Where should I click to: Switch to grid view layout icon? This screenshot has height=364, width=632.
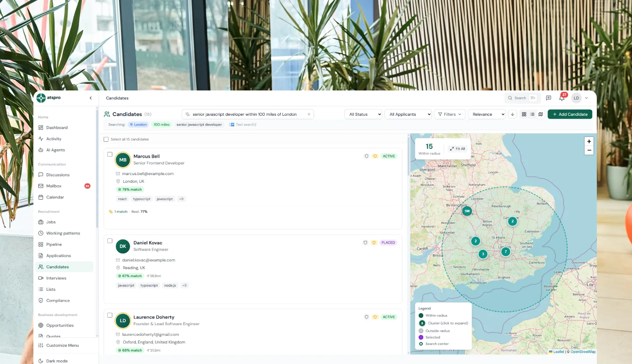click(524, 114)
